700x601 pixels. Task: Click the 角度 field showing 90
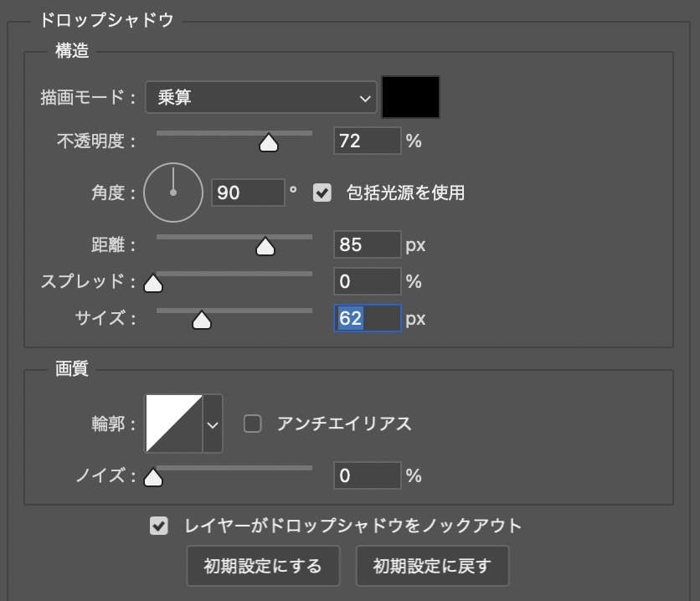click(x=248, y=193)
